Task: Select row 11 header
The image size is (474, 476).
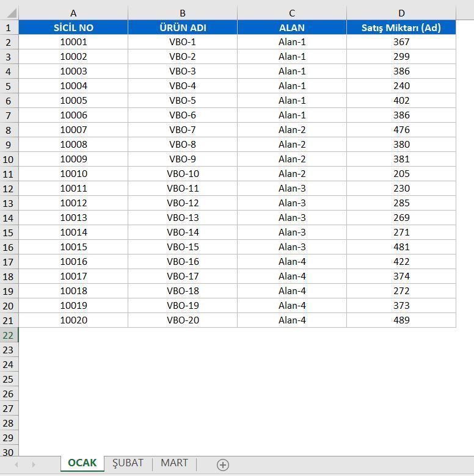Action: (9, 174)
